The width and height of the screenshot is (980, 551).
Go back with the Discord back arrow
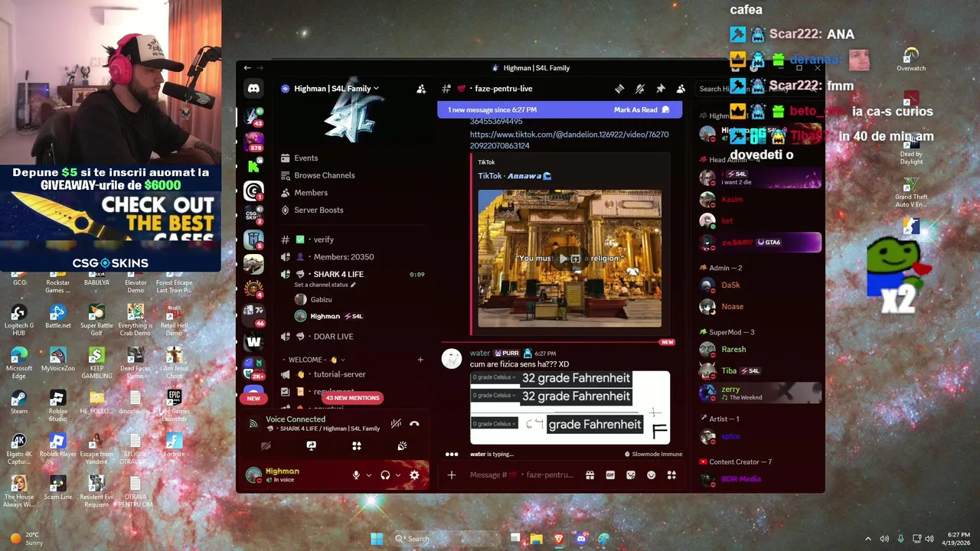(x=247, y=68)
